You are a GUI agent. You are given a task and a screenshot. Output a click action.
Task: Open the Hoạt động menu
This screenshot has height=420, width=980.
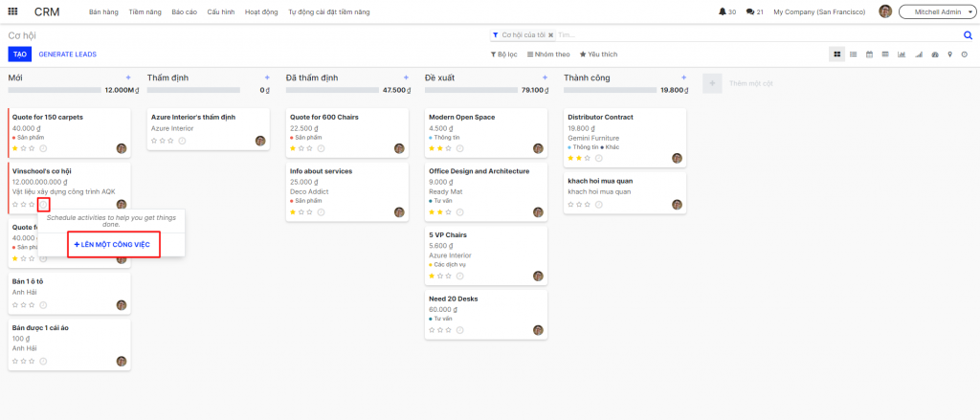pyautogui.click(x=262, y=11)
